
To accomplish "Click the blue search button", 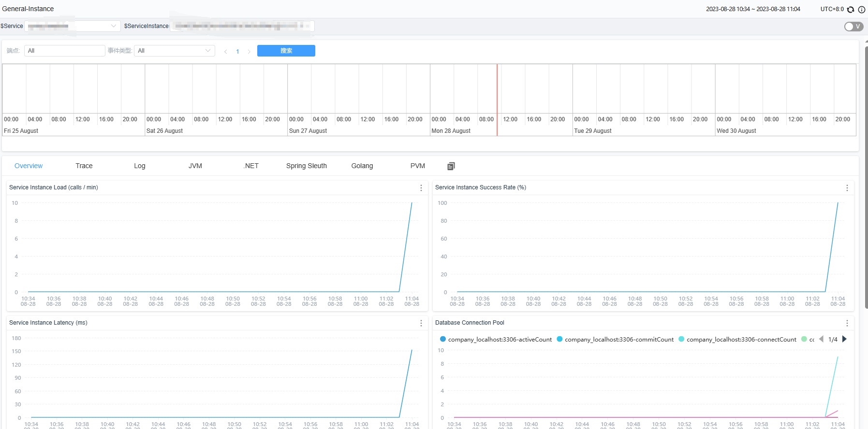I will click(286, 51).
